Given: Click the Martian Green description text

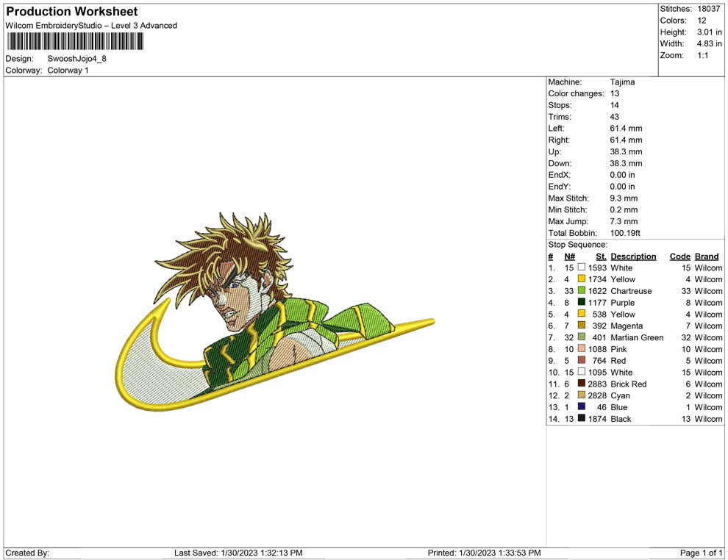Looking at the screenshot, I should pos(637,337).
